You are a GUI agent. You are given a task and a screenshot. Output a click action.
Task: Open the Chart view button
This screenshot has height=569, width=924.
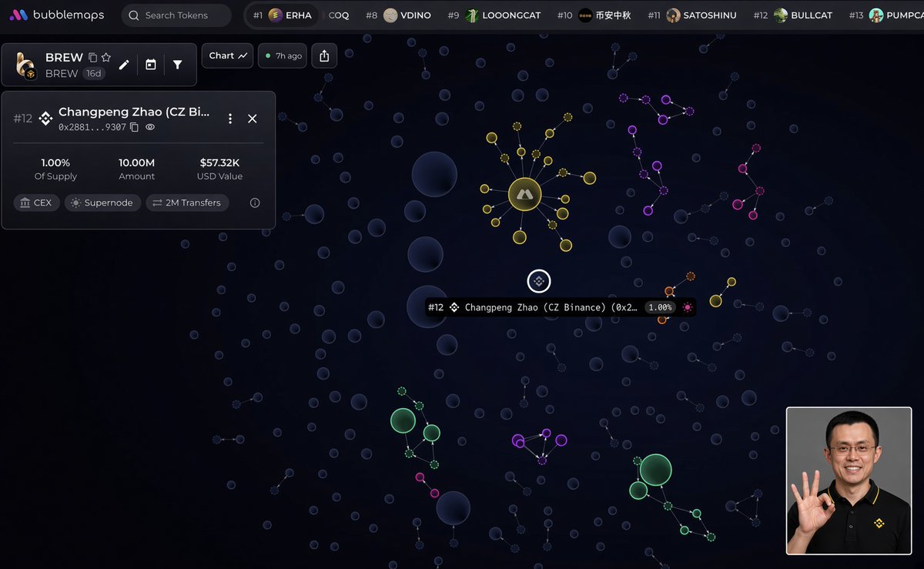[x=227, y=55]
